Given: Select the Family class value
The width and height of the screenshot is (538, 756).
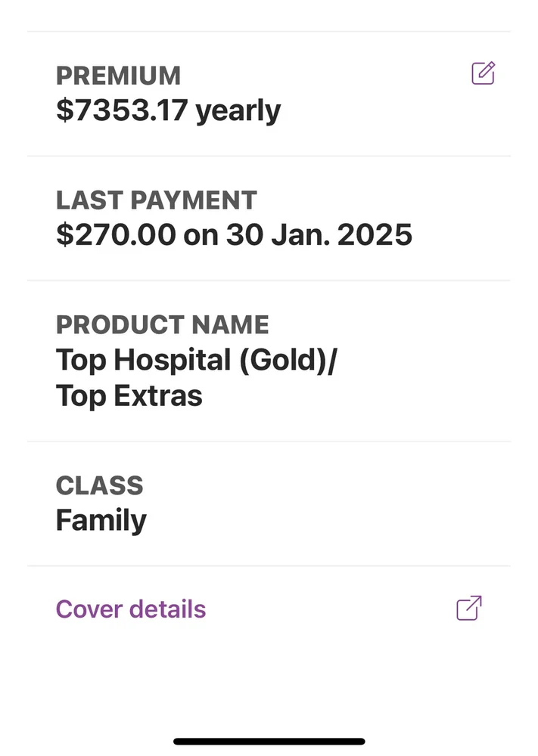Looking at the screenshot, I should (101, 521).
